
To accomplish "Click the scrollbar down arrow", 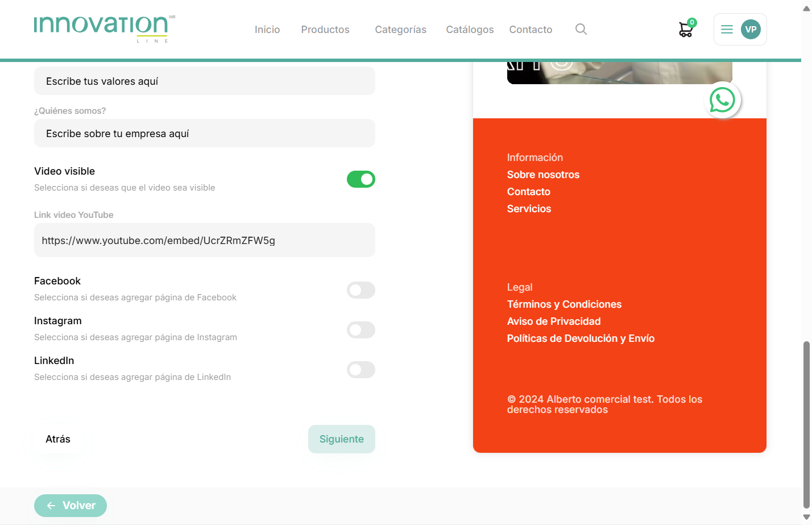I will (806, 517).
